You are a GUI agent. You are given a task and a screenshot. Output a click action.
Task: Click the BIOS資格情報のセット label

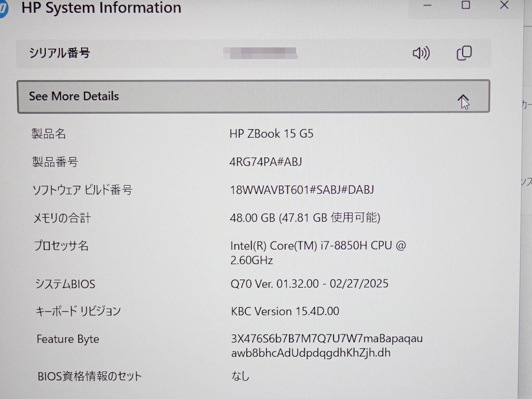pyautogui.click(x=89, y=376)
